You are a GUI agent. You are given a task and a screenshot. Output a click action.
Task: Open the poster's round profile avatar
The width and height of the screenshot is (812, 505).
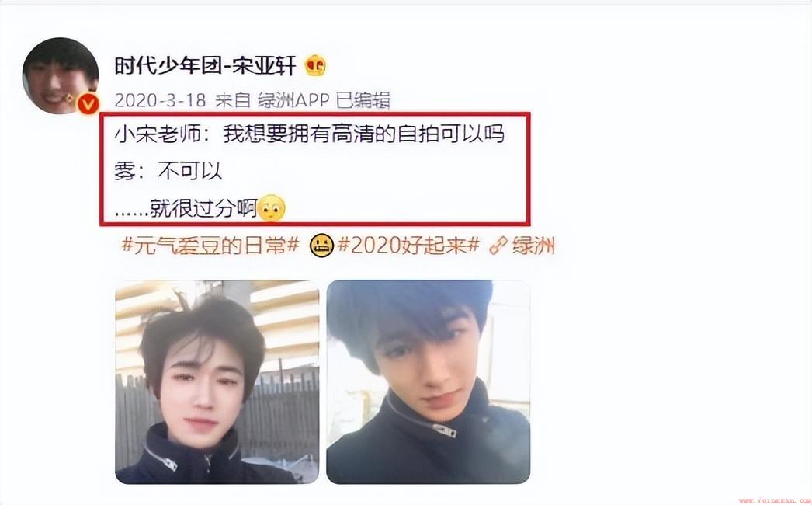pos(60,75)
